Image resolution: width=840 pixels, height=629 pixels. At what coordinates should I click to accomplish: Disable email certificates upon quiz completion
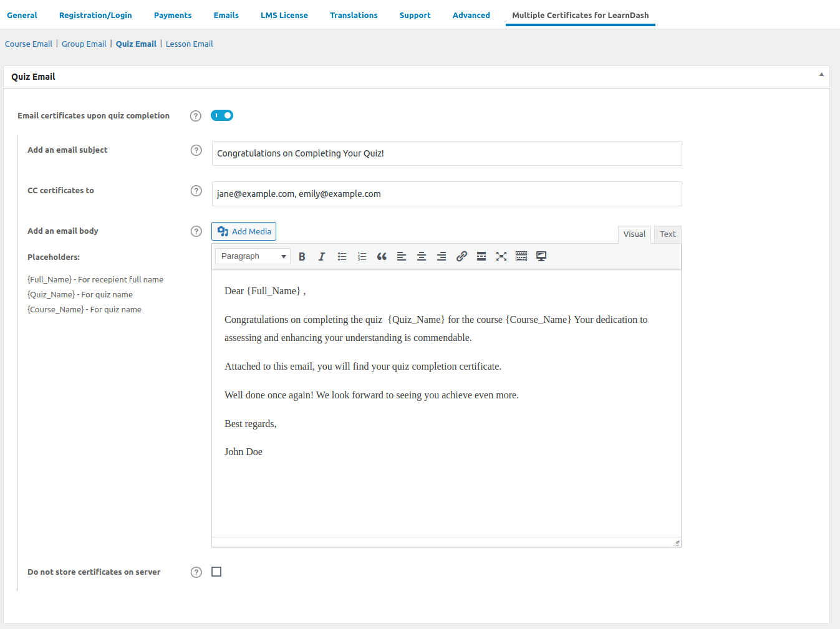(222, 115)
